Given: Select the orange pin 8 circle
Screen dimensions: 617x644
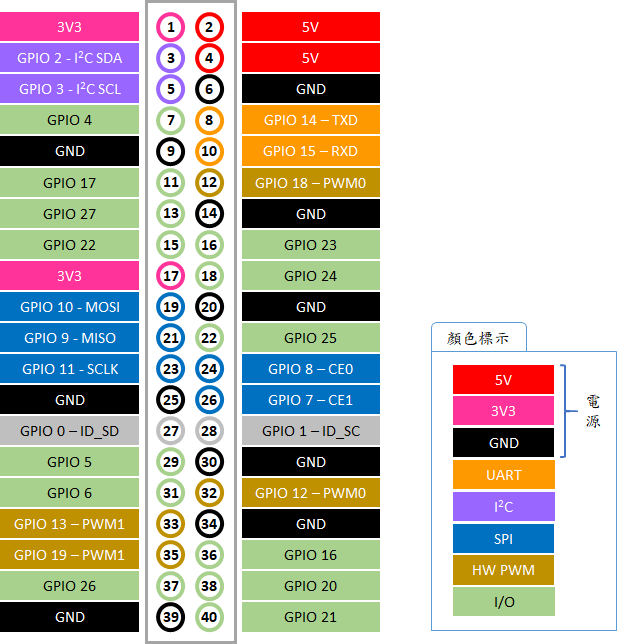Looking at the screenshot, I should point(209,120).
